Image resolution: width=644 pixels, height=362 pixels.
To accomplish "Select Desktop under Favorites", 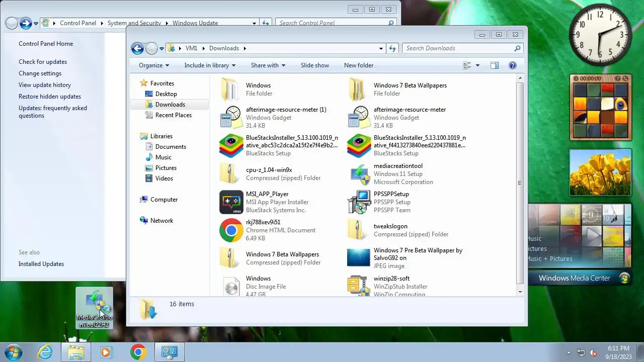I will (x=166, y=94).
